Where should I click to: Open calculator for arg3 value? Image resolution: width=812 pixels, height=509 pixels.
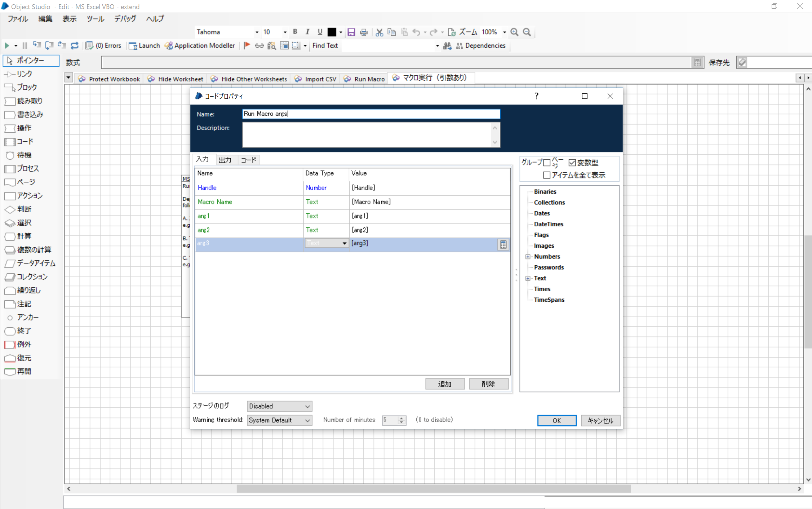click(503, 244)
